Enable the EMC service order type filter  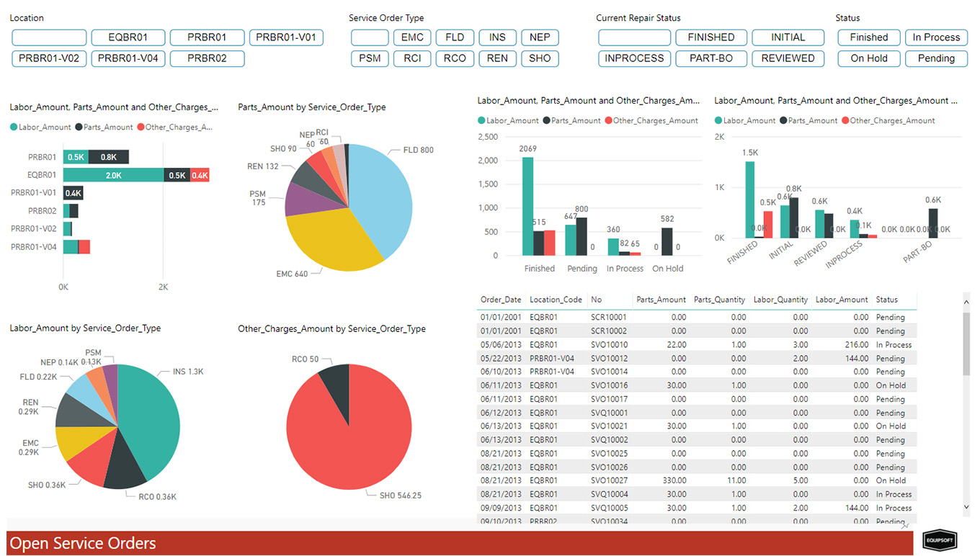pos(411,37)
